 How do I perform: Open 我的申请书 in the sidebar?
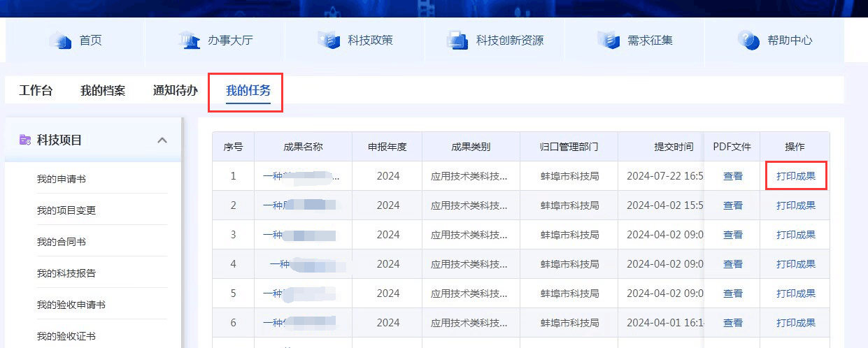click(62, 179)
